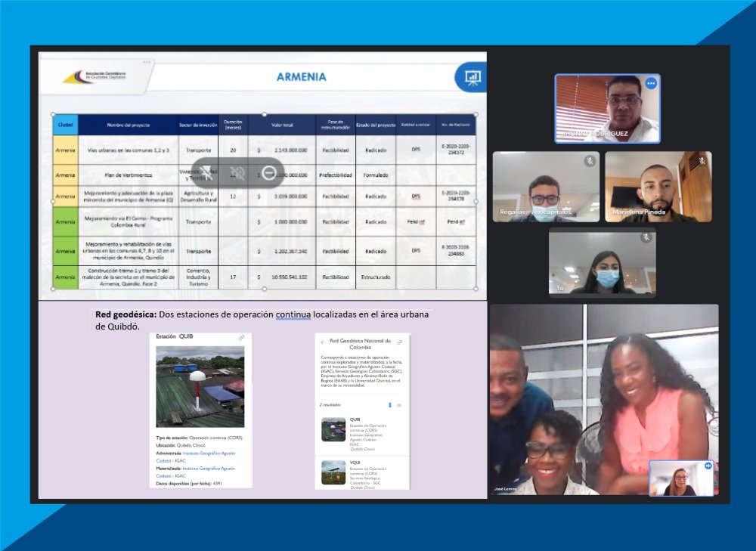This screenshot has height=551, width=756.
Task: Select the Rogalias - Asocapitales video tile
Action: click(546, 187)
